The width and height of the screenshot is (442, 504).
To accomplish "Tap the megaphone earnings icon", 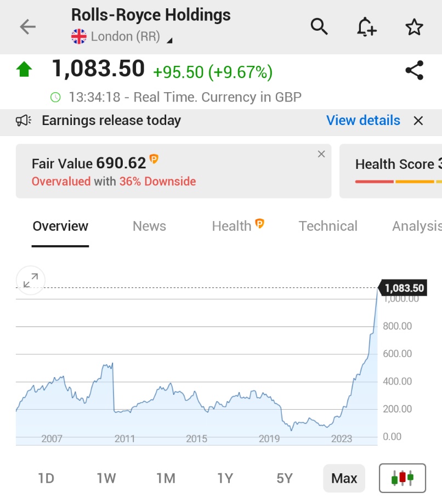I will click(24, 121).
